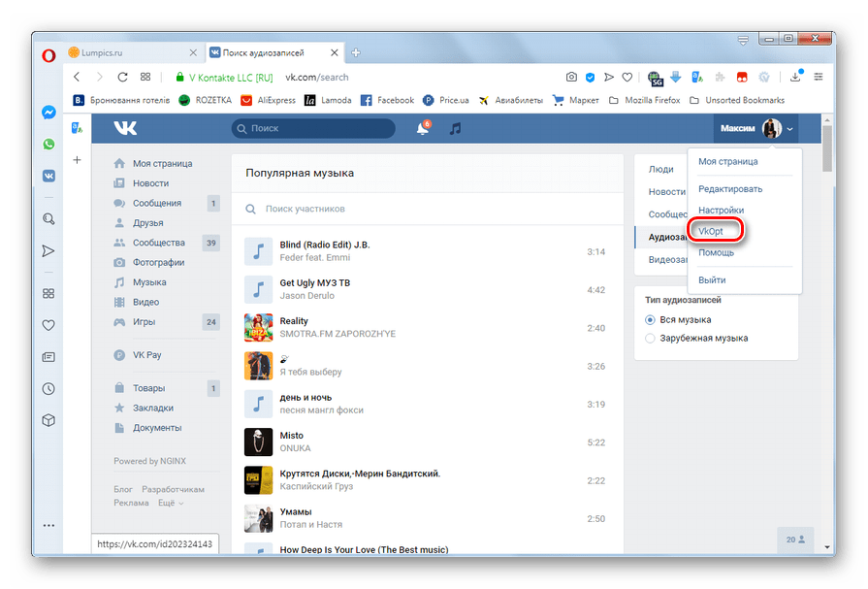The height and width of the screenshot is (589, 868).
Task: Open the ROZETKA bookmark
Action: pyautogui.click(x=206, y=100)
